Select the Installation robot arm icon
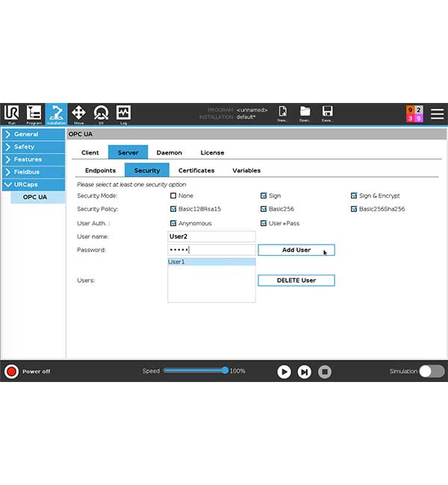This screenshot has height=485, width=448. [56, 114]
